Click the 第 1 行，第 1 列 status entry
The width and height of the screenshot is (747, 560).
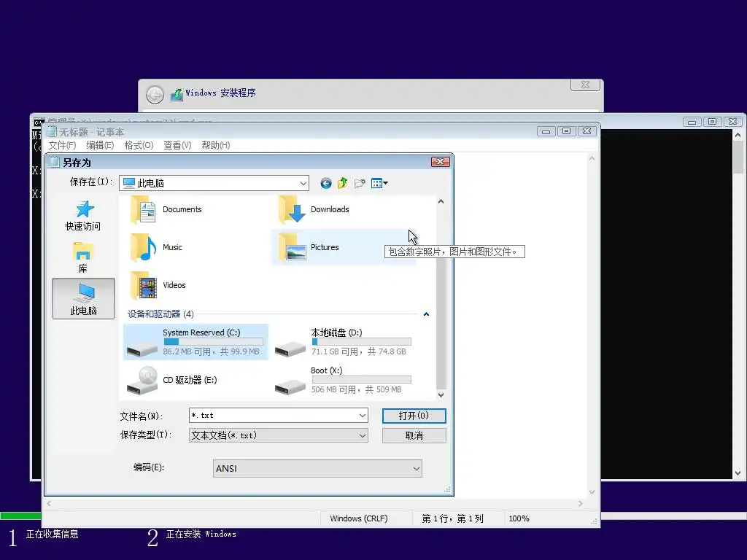(452, 518)
